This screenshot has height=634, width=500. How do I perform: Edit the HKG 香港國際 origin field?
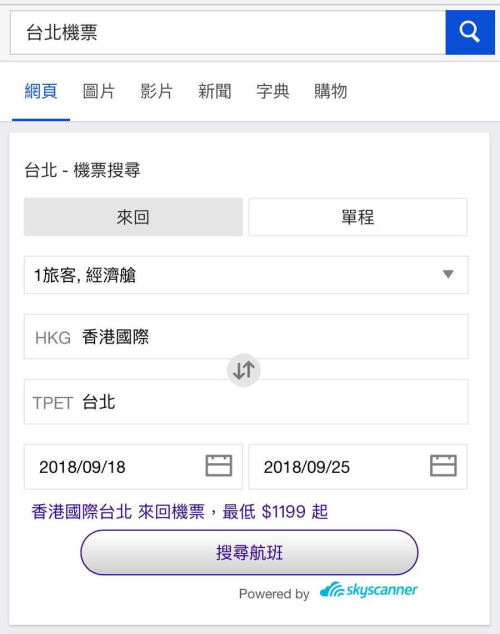click(246, 336)
